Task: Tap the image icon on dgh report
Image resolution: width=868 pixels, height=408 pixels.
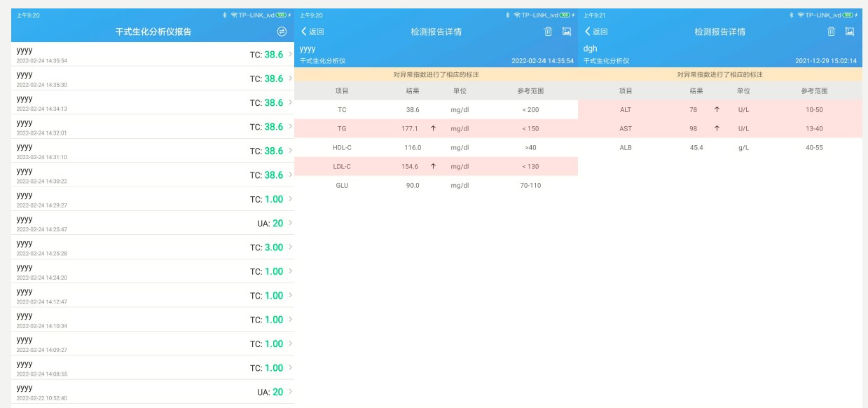Action: [x=850, y=31]
